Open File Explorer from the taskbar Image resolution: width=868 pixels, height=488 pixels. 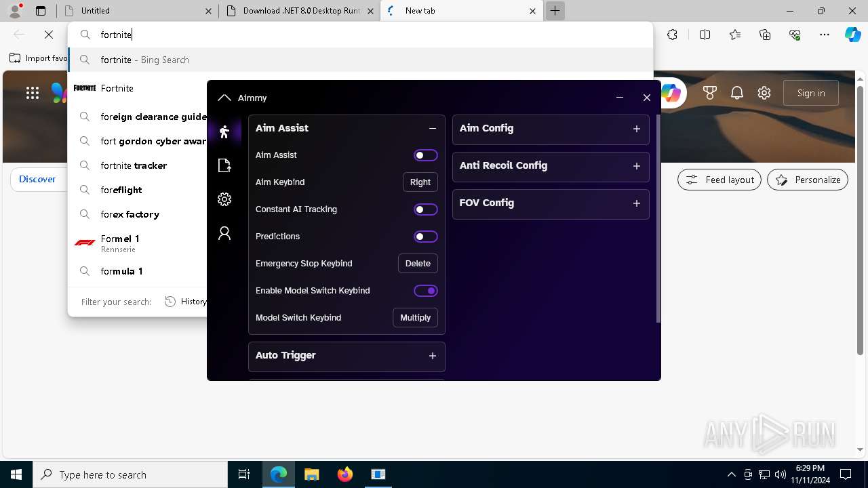[311, 474]
